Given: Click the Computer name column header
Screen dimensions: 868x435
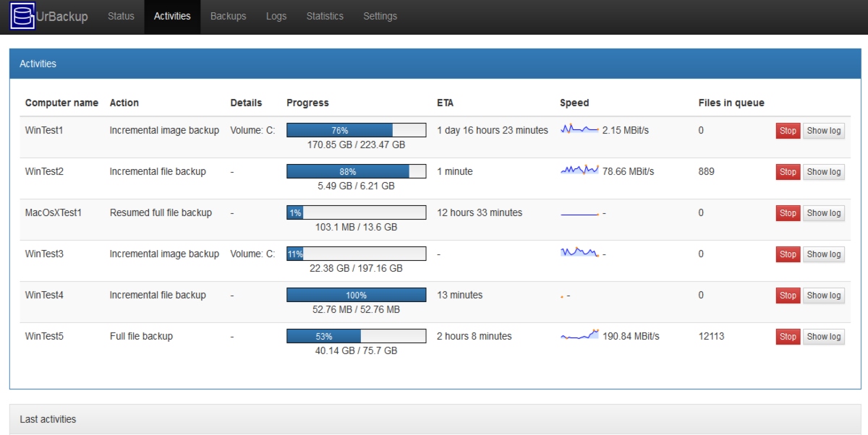Looking at the screenshot, I should (61, 103).
